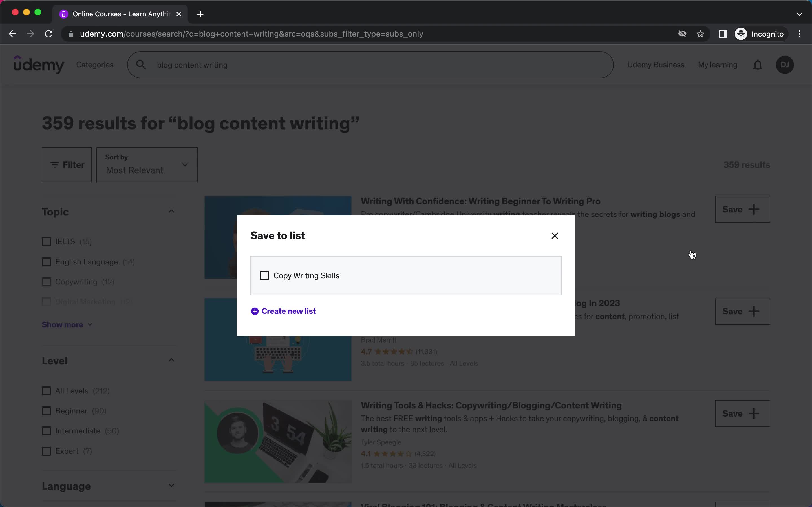
Task: Click the Filter button
Action: coord(67,165)
